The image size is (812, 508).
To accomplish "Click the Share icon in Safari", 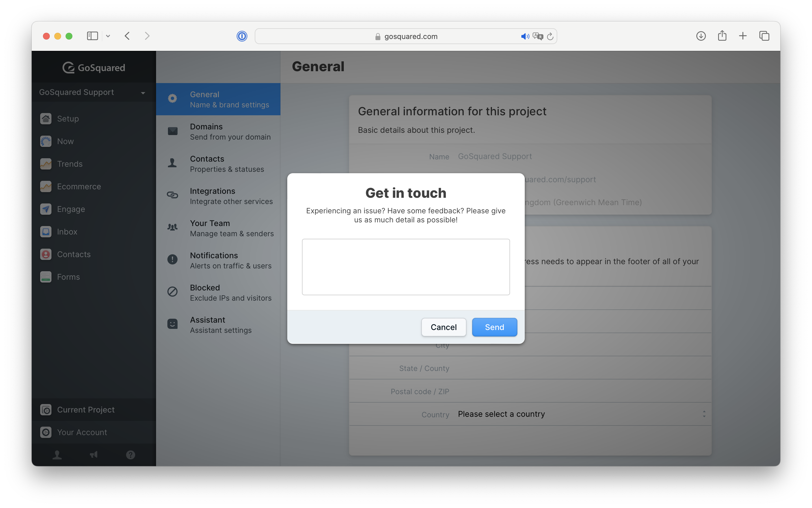I will tap(722, 36).
